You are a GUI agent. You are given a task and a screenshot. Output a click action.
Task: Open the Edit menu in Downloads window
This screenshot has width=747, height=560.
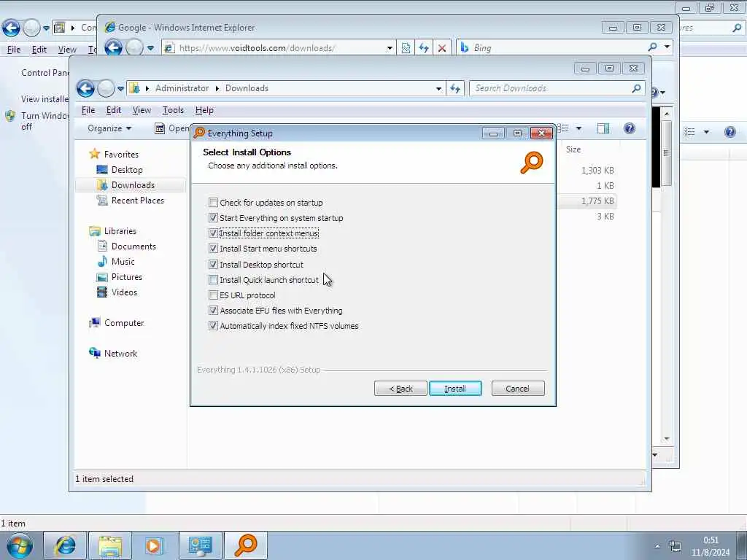113,110
